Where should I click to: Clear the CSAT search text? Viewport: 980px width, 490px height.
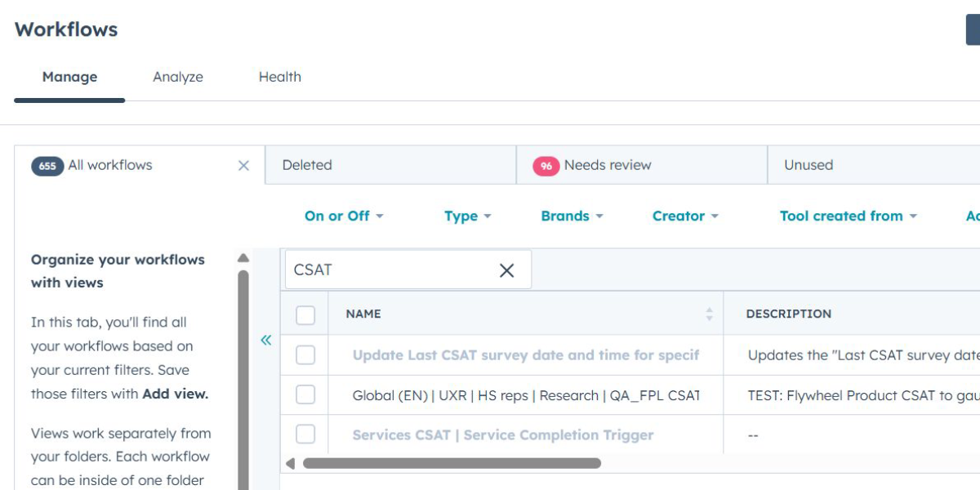(x=506, y=270)
